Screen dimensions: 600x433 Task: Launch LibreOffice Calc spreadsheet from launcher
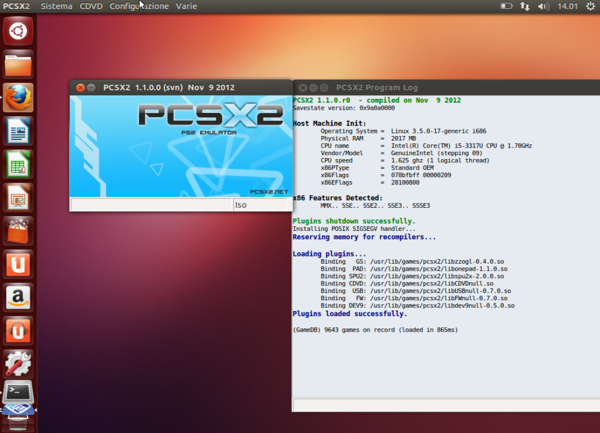point(18,164)
